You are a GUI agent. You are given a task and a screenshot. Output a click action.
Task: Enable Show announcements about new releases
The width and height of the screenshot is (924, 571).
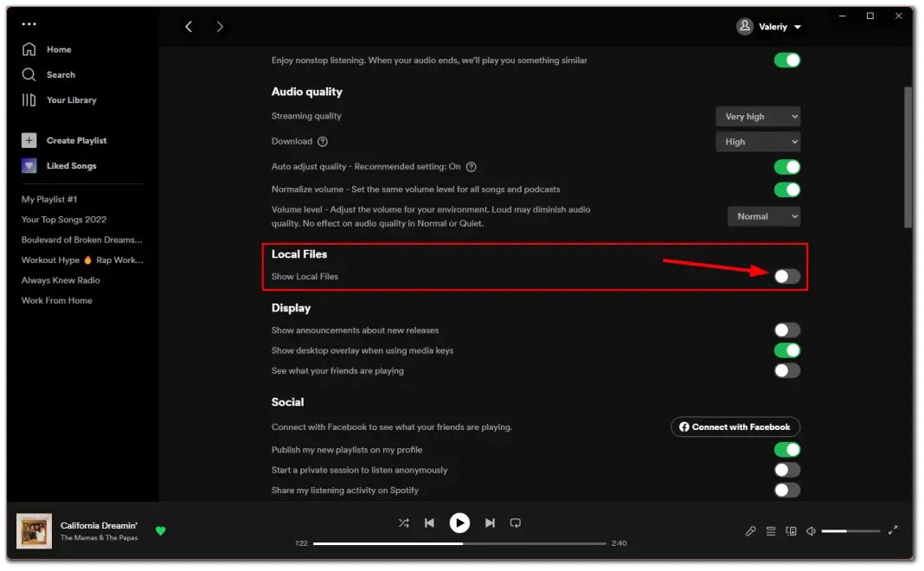(786, 330)
